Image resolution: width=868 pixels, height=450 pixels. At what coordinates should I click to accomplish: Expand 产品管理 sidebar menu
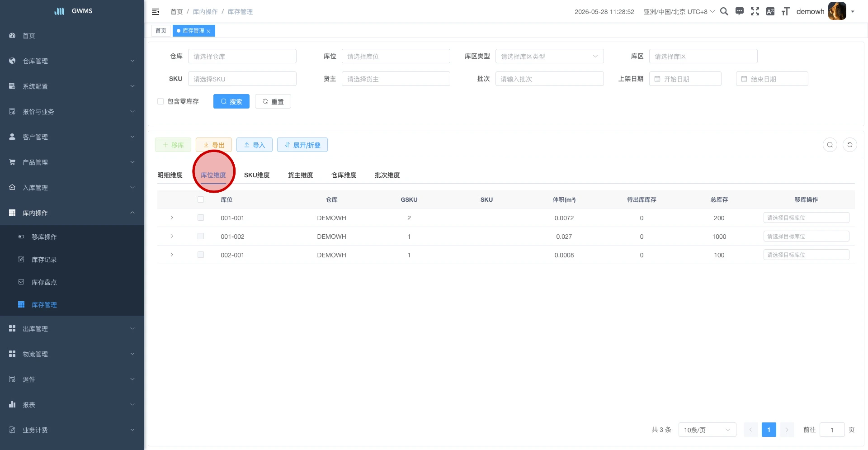pyautogui.click(x=72, y=162)
